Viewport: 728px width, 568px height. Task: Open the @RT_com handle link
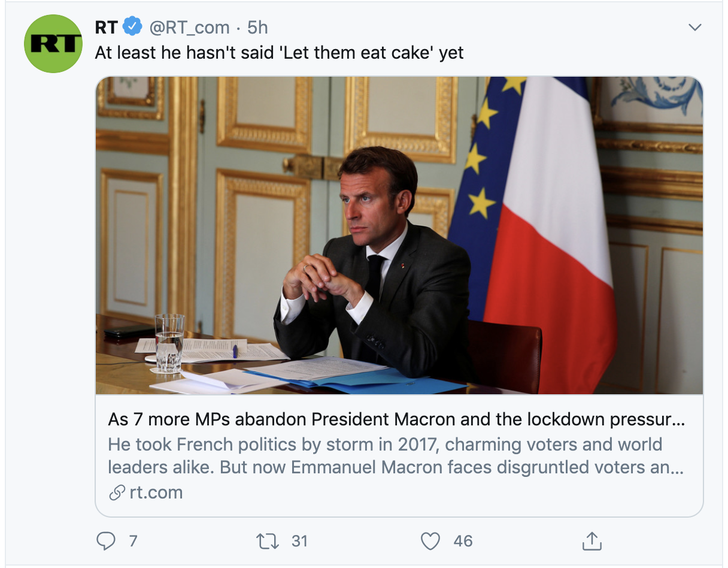tap(189, 27)
